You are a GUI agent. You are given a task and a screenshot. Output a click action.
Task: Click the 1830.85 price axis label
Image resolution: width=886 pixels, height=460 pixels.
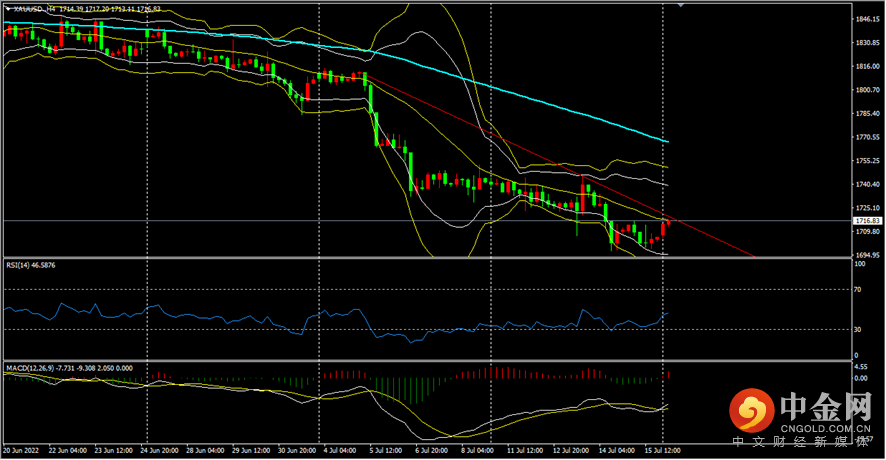coord(868,42)
